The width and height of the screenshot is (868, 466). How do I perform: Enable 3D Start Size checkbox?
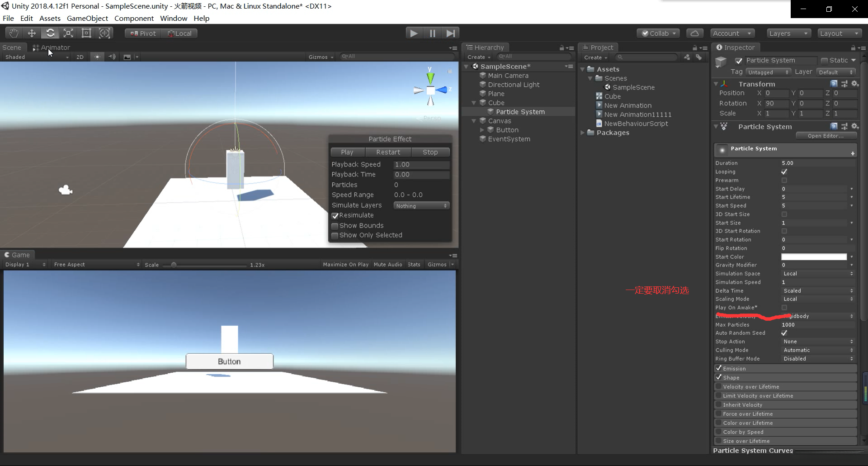pos(784,214)
